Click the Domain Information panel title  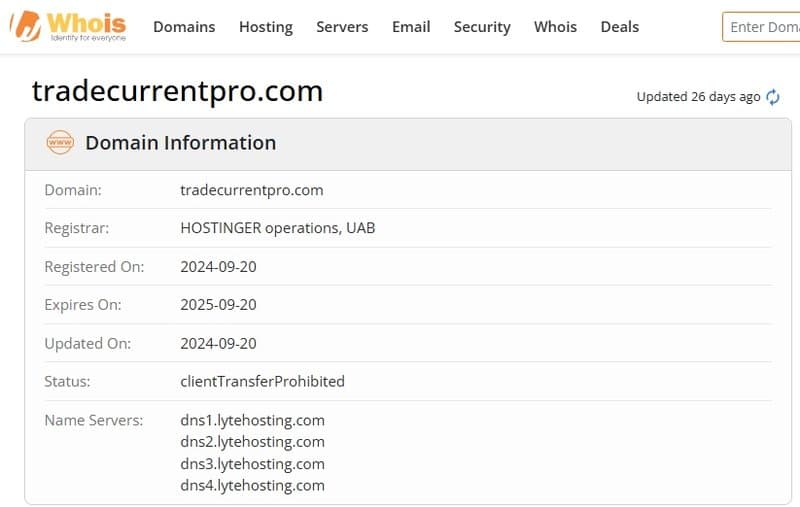[180, 143]
